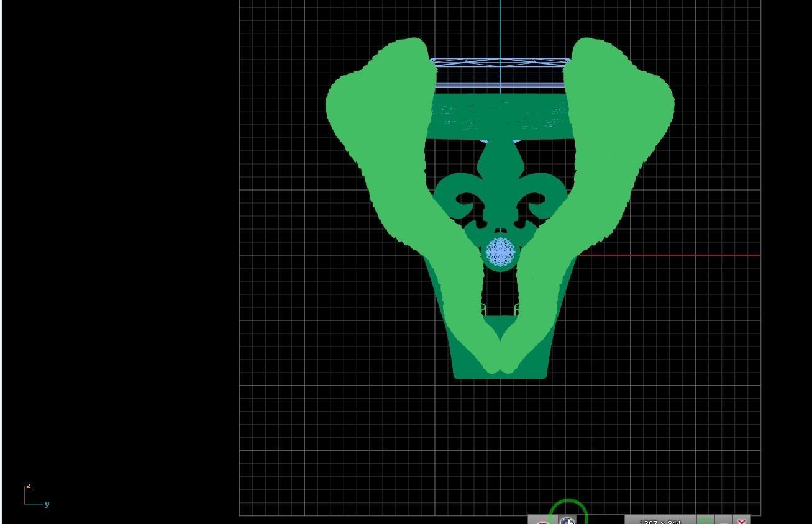Click the 1307 × 844 size readout

660,521
